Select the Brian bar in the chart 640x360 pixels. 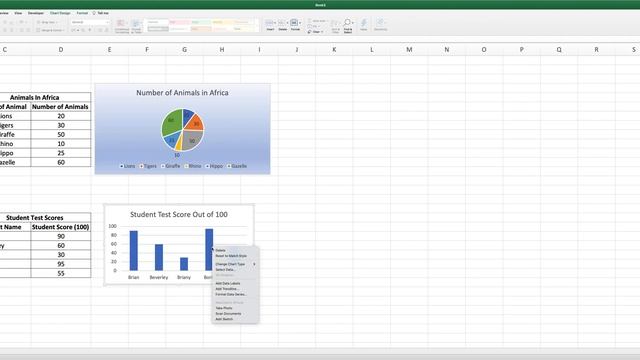(x=133, y=251)
